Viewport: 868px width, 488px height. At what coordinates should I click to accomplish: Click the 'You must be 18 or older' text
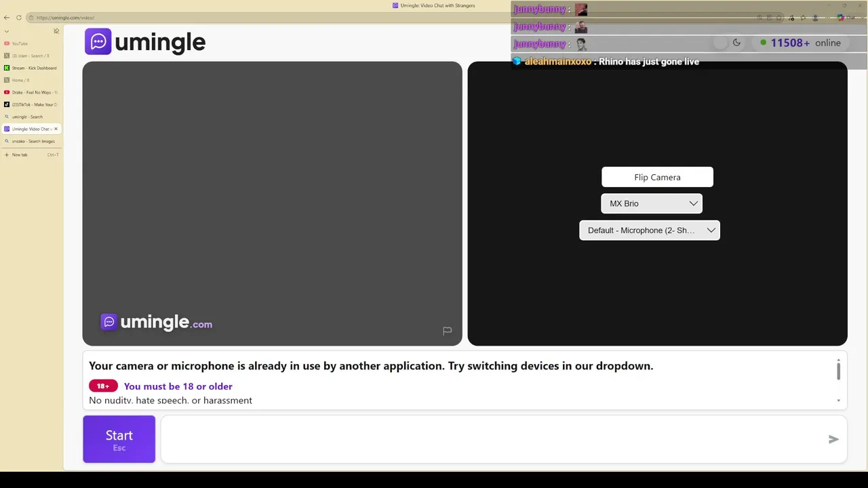178,386
